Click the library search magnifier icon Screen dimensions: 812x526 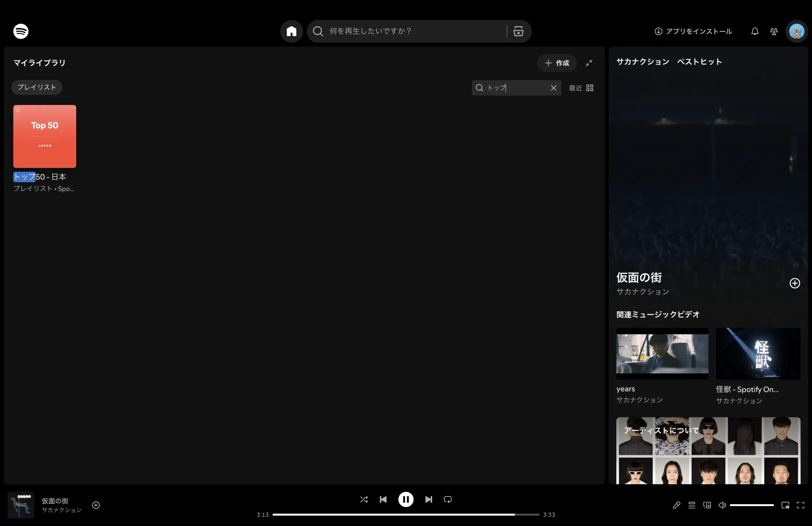pos(479,88)
